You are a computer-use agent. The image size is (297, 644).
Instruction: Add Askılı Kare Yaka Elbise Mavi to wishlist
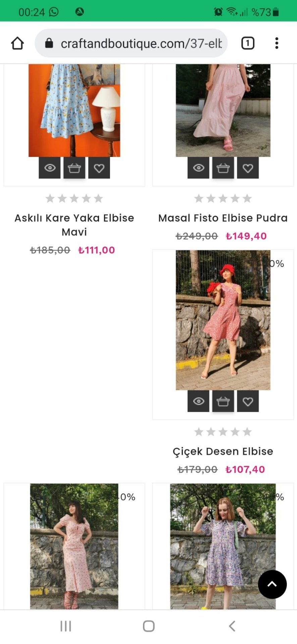[x=99, y=168]
